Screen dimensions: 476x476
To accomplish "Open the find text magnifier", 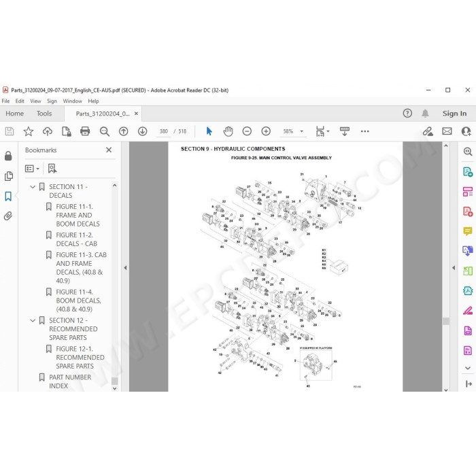I will click(x=105, y=131).
